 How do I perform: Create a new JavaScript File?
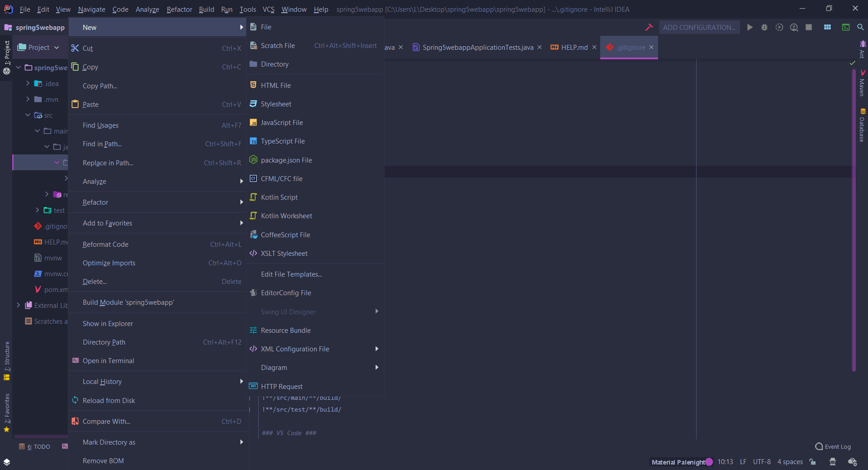coord(315,123)
